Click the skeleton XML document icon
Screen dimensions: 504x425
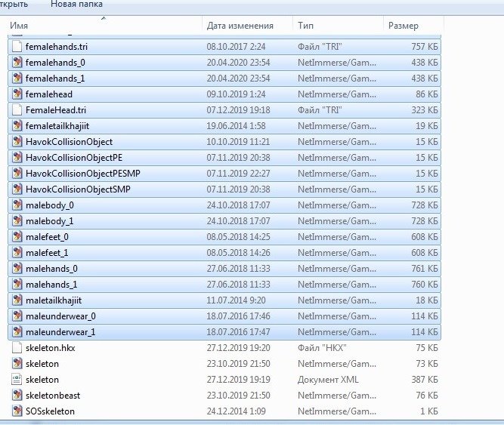point(18,380)
